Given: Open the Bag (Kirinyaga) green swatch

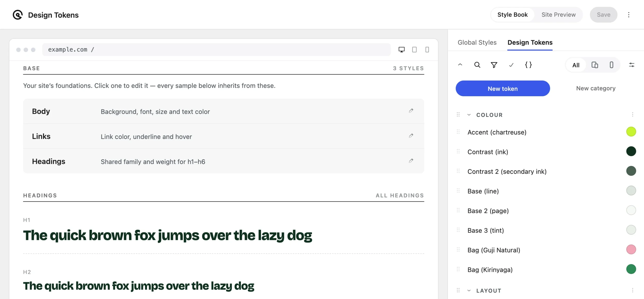Looking at the screenshot, I should coord(631,269).
